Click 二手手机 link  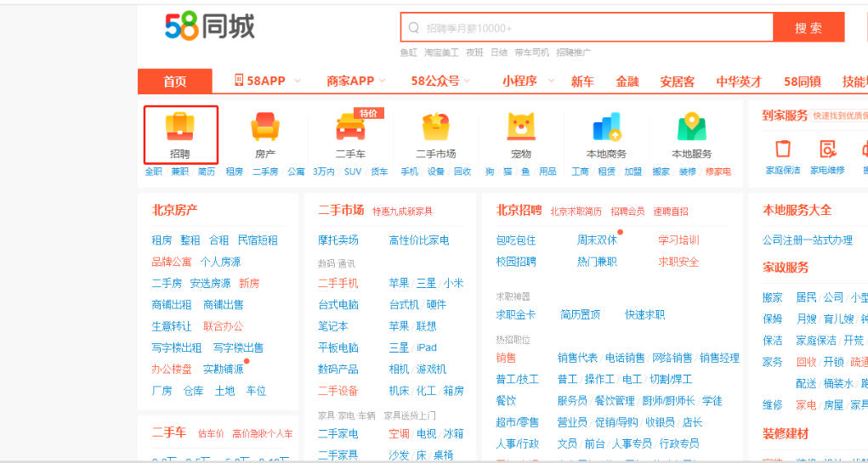tap(338, 283)
